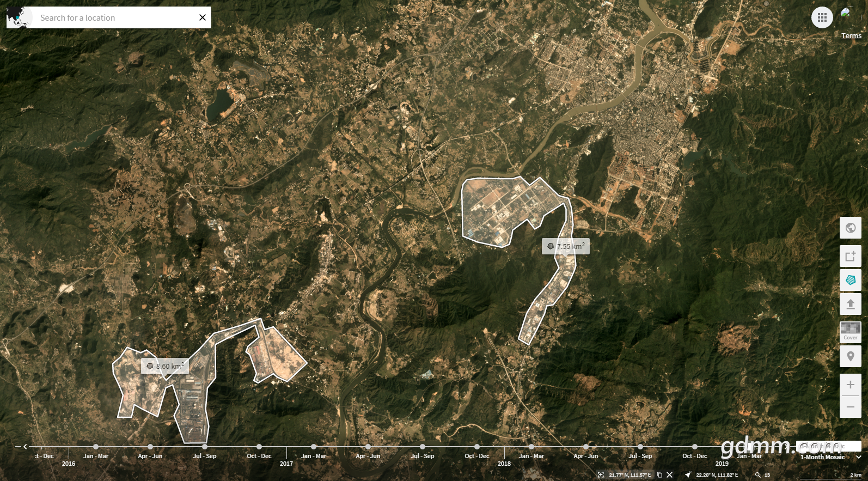Clear the location search box
This screenshot has height=481, width=868.
[203, 17]
